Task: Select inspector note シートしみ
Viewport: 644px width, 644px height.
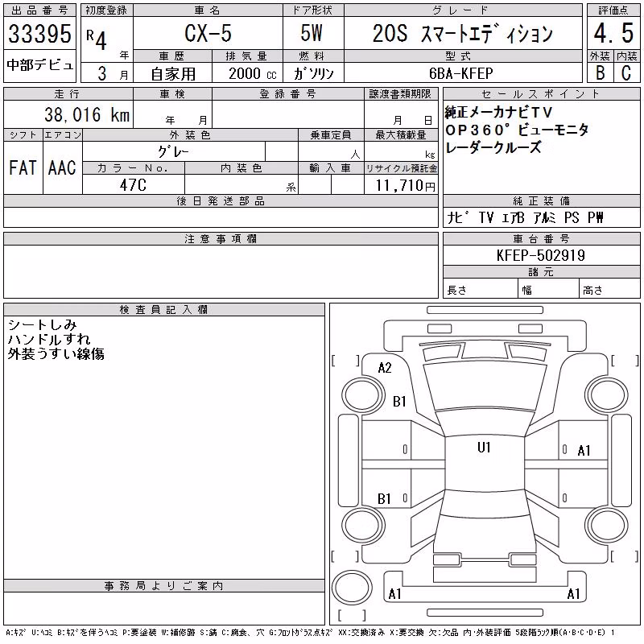Action: [x=43, y=325]
